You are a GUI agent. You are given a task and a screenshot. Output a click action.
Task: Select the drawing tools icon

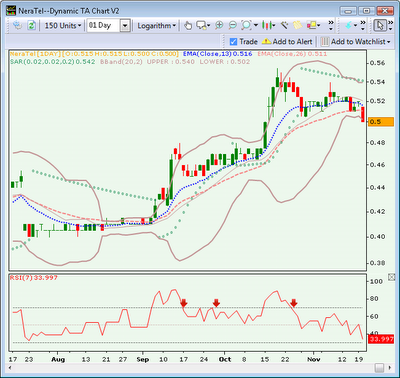pyautogui.click(x=284, y=25)
